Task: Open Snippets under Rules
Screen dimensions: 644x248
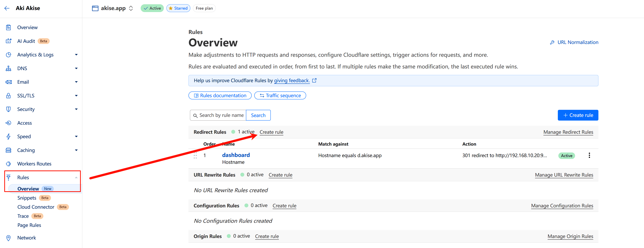Action: pyautogui.click(x=27, y=198)
